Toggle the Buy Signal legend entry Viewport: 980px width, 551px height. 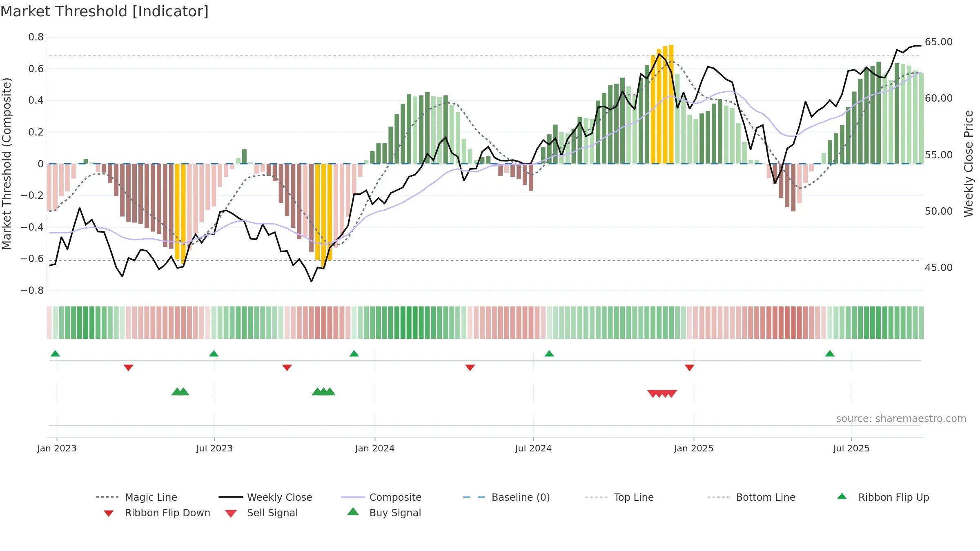click(384, 513)
